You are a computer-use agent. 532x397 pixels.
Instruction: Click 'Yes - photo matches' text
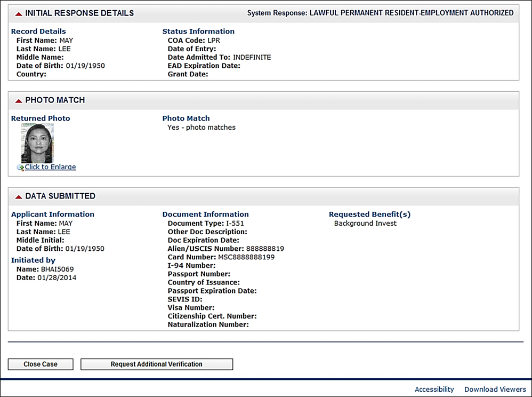click(201, 128)
